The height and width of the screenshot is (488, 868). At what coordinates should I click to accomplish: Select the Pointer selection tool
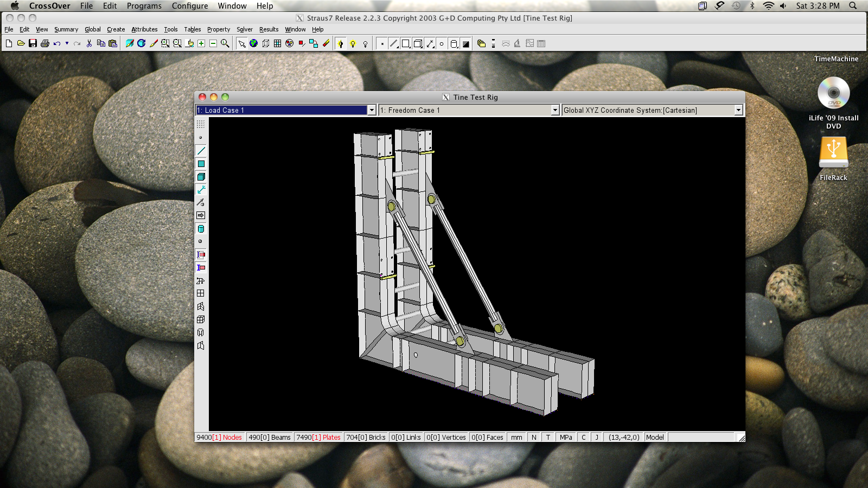[240, 43]
